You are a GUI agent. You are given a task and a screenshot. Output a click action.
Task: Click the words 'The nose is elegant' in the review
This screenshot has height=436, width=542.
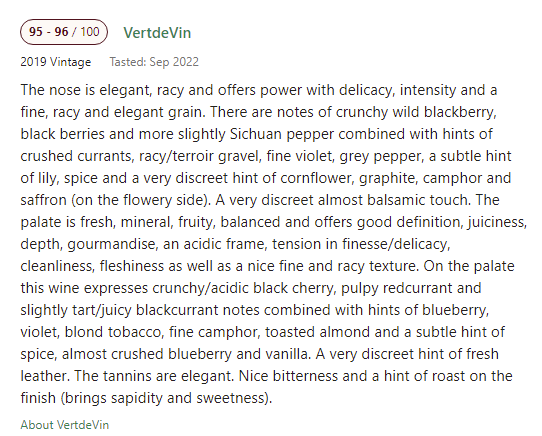click(x=86, y=90)
